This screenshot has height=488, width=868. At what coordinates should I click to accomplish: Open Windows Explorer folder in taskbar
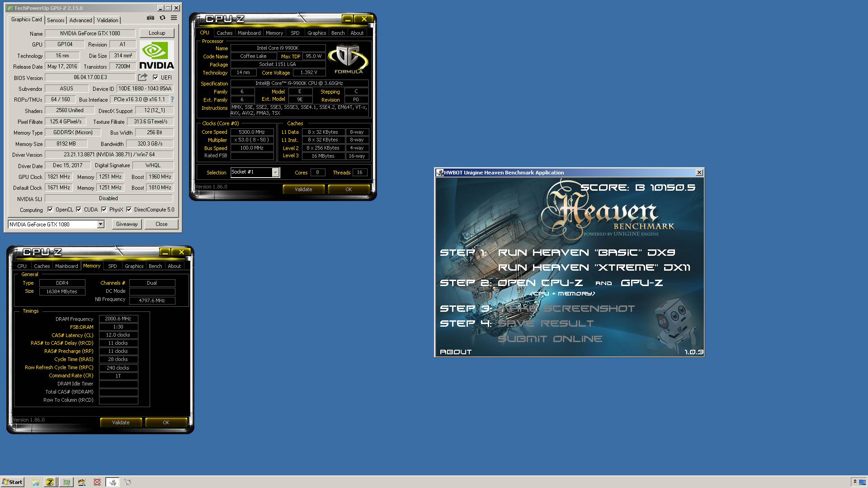(x=36, y=482)
